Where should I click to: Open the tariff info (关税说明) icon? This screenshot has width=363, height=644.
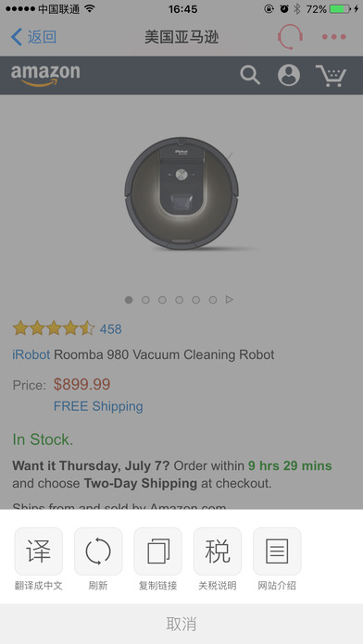(218, 551)
